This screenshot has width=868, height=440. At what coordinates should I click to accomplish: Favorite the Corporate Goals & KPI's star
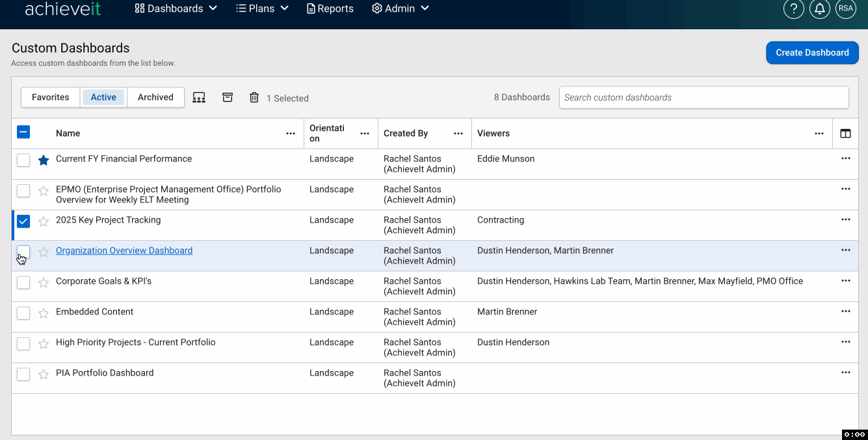(44, 282)
